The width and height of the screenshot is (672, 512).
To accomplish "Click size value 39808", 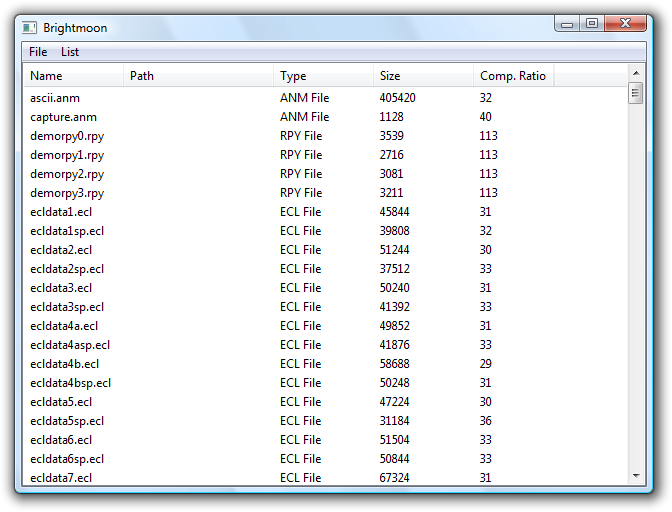I will coord(394,231).
